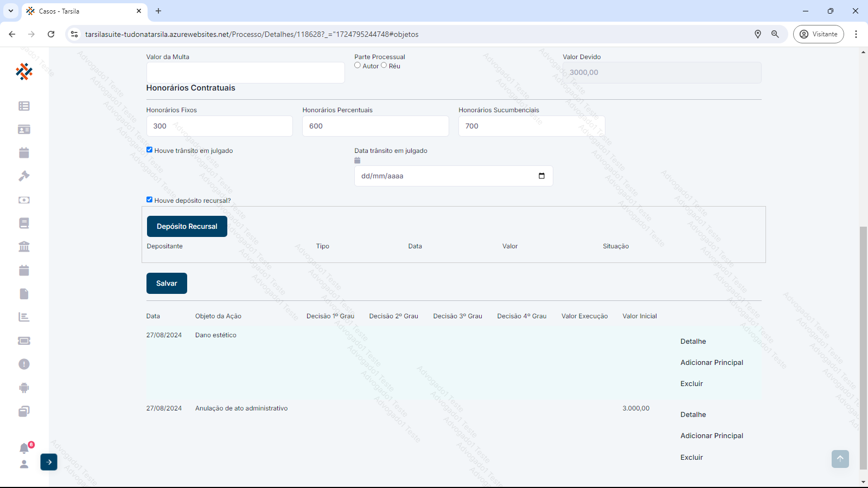Open the browser tab list dropdown

tap(11, 11)
